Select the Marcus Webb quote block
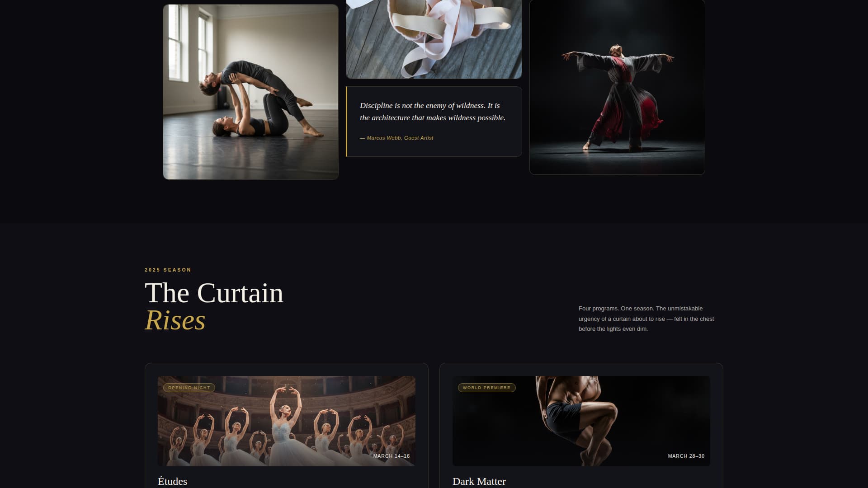The width and height of the screenshot is (868, 488). pyautogui.click(x=434, y=121)
